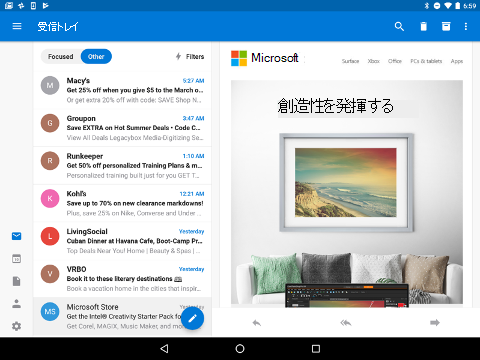
Task: Open the three-dot overflow menu
Action: pos(466,26)
